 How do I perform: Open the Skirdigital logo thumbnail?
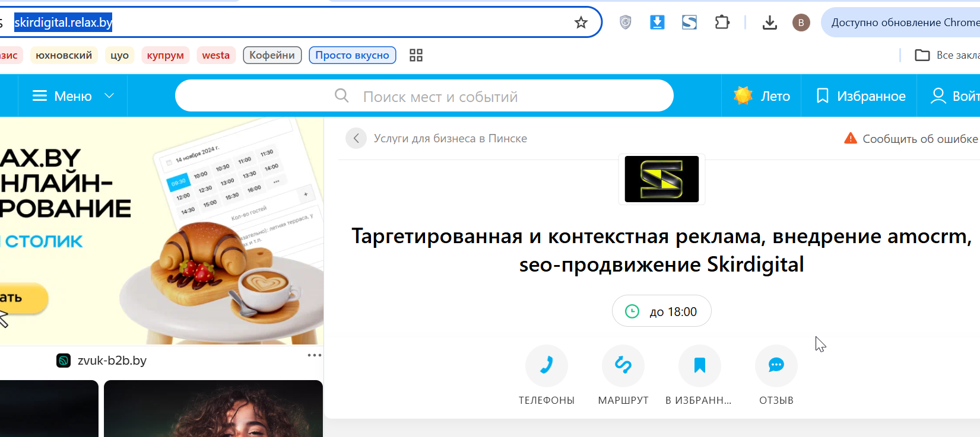(x=662, y=179)
